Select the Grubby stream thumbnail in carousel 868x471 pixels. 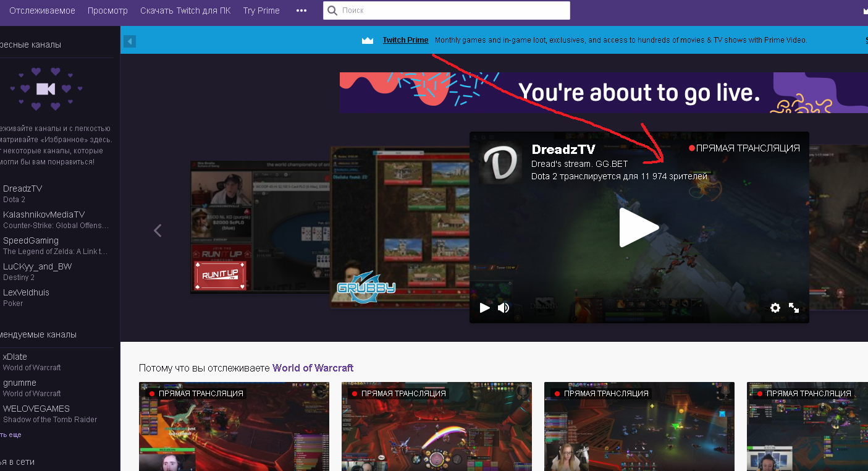(399, 227)
